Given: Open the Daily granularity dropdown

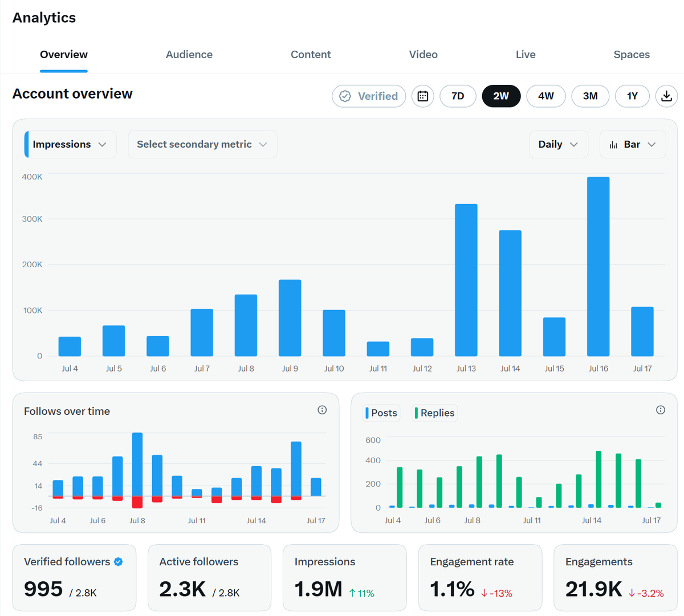Looking at the screenshot, I should pos(559,144).
